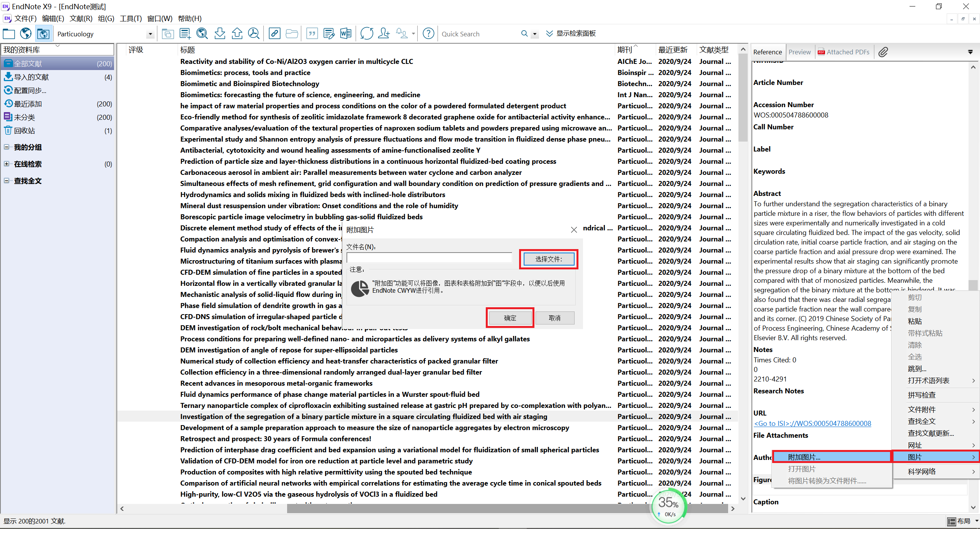
Task: Click the paperclip attach file icon
Action: pos(883,52)
